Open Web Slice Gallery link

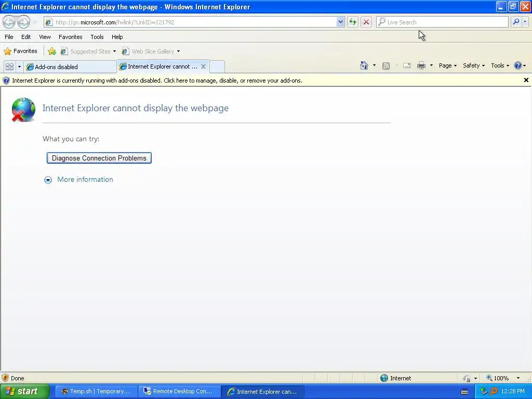click(x=148, y=51)
